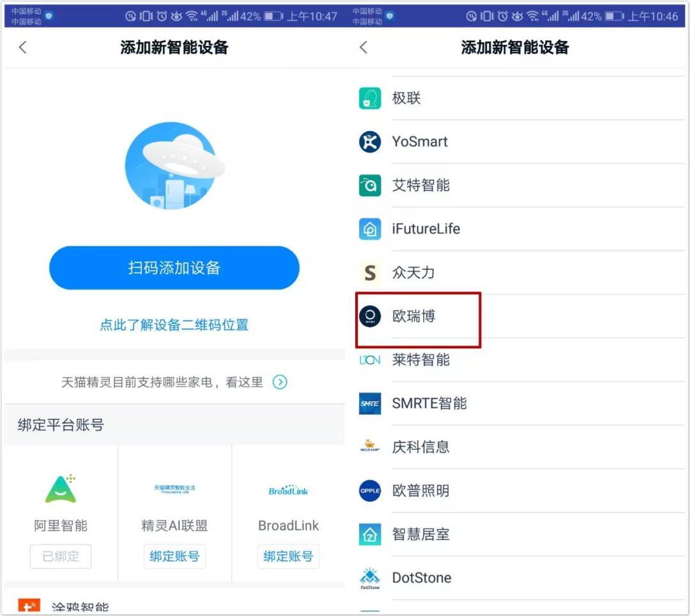The image size is (690, 616).
Task: Tap the YoSmart brand icon
Action: point(370,142)
